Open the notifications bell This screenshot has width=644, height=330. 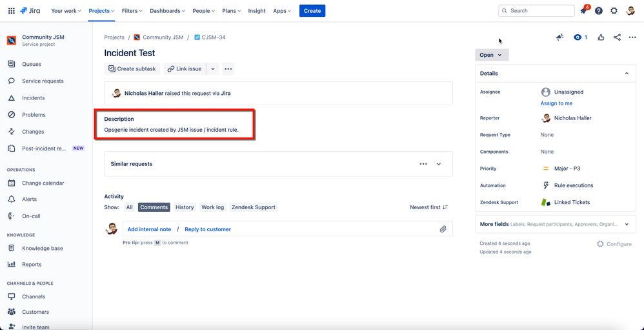[x=583, y=11]
